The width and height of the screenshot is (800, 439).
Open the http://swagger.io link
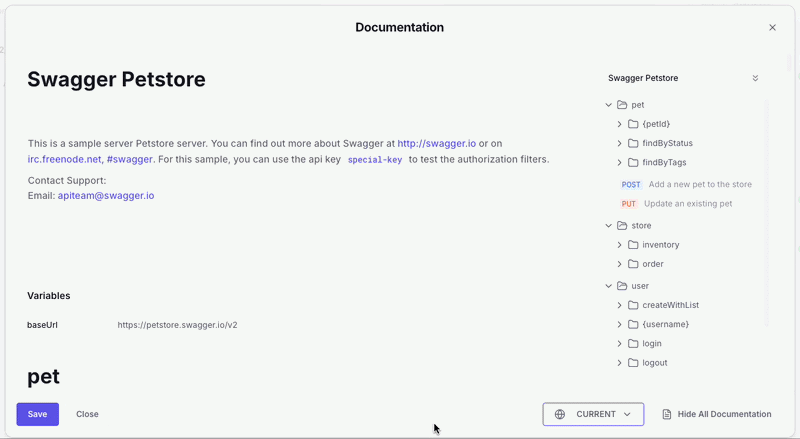(x=437, y=143)
